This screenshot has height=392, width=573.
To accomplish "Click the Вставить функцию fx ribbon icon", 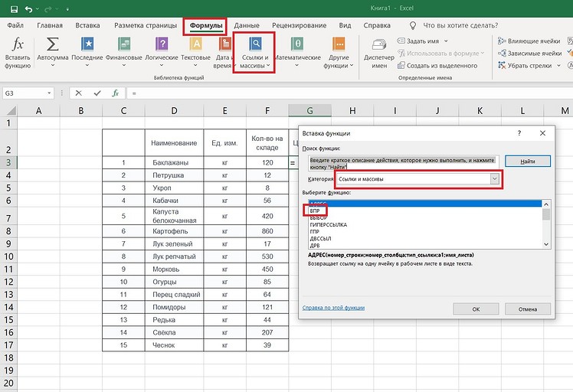I will click(18, 46).
